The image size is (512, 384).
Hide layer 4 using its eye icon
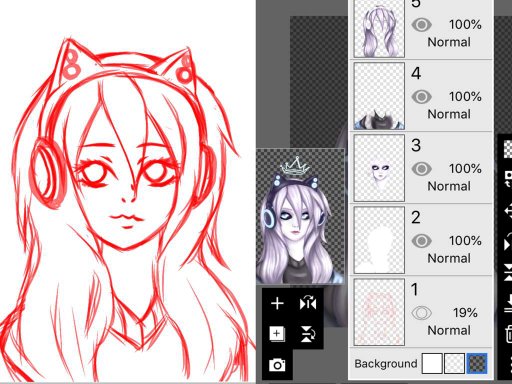[x=422, y=97]
